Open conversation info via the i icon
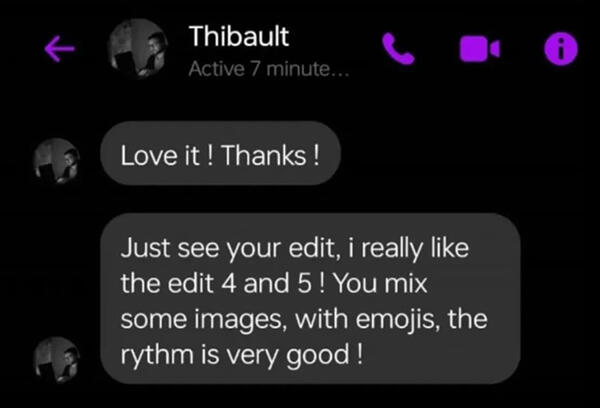600x408 pixels. pos(561,49)
